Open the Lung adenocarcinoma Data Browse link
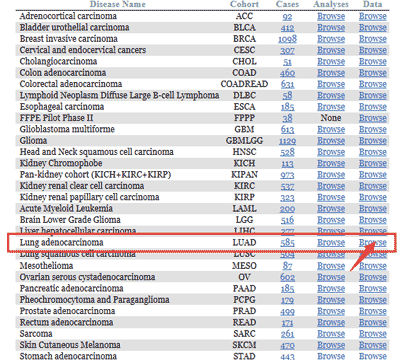This screenshot has height=360, width=400. 373,243
